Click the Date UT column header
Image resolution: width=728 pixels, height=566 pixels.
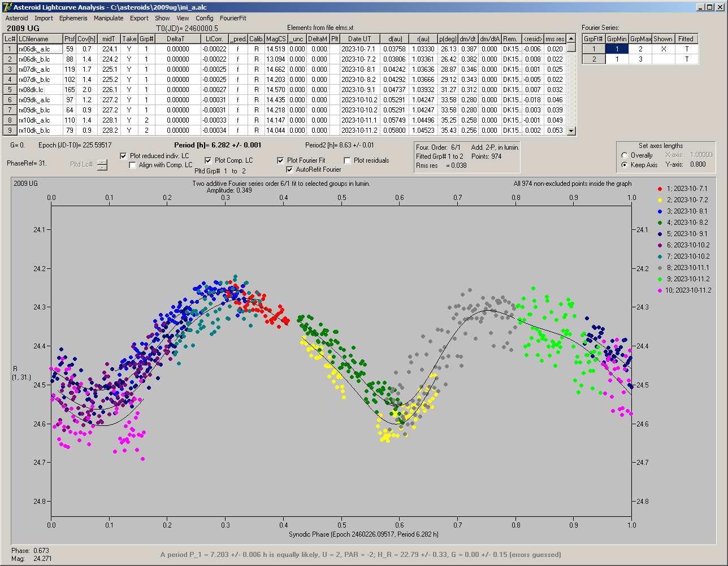point(359,39)
